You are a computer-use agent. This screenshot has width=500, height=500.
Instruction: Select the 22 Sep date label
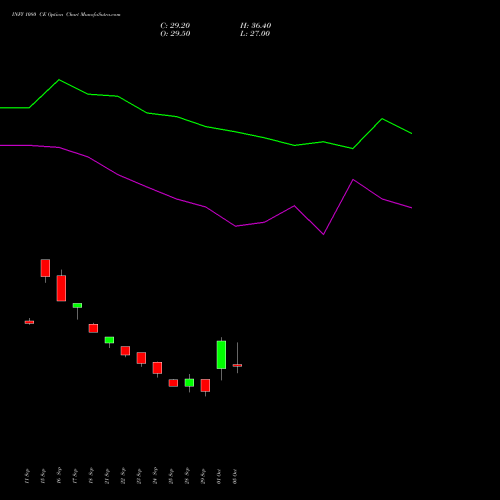coord(123,476)
